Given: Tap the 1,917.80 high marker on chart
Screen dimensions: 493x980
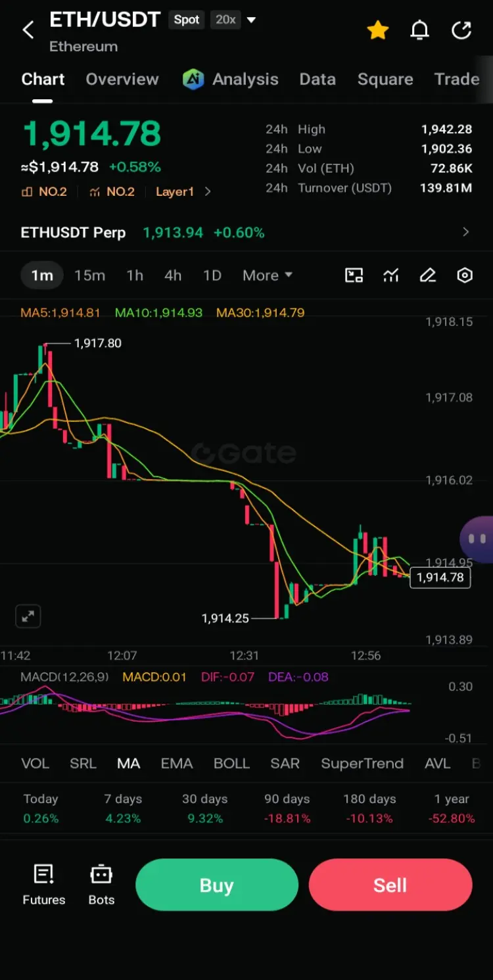Looking at the screenshot, I should click(x=98, y=343).
